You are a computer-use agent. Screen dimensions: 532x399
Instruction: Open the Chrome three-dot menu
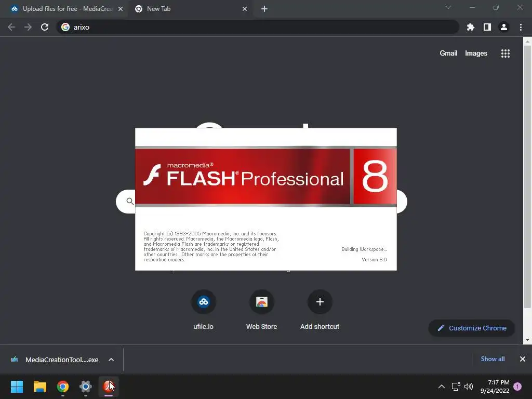pos(521,27)
